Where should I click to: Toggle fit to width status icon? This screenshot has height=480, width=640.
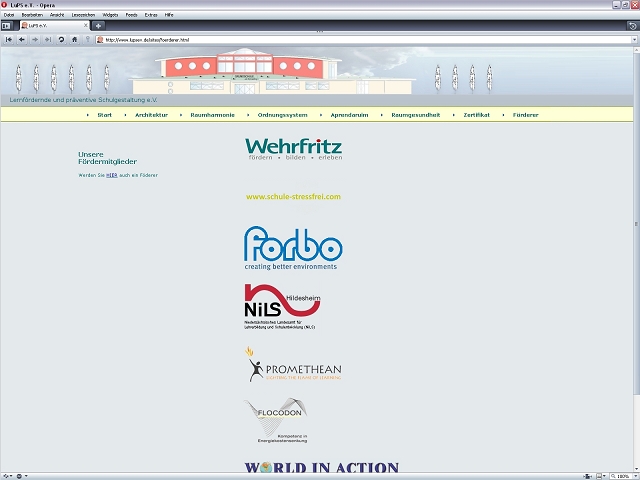pyautogui.click(x=587, y=476)
